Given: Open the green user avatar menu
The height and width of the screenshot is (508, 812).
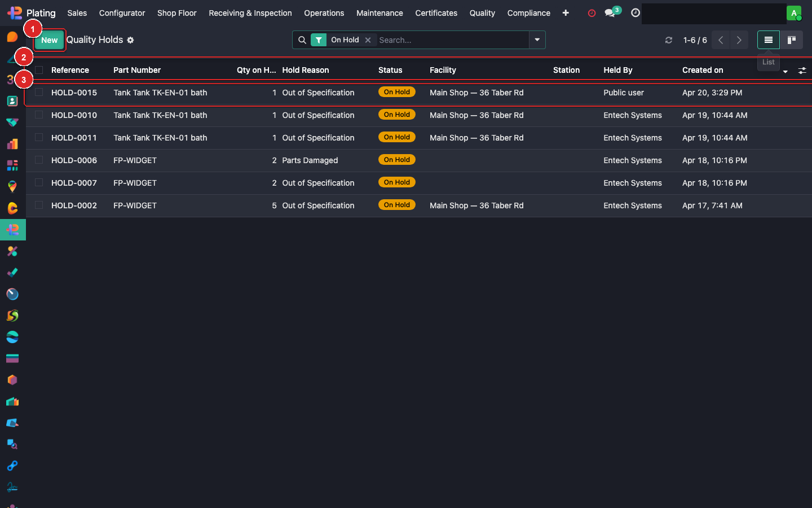Looking at the screenshot, I should [x=794, y=13].
